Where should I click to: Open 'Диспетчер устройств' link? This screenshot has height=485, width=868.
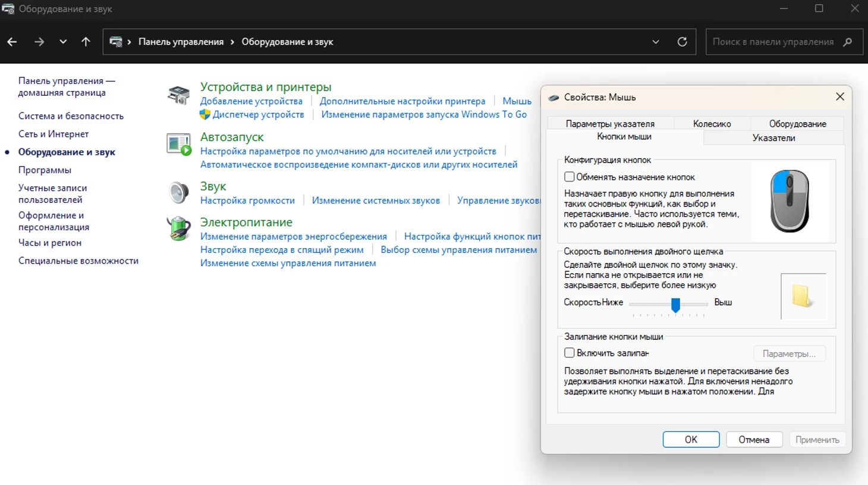pos(258,114)
